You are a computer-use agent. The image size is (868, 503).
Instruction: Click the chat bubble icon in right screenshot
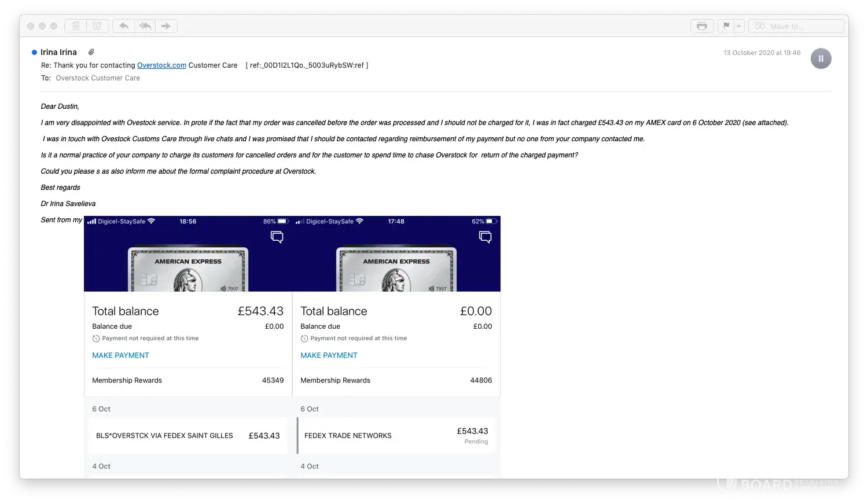[485, 236]
